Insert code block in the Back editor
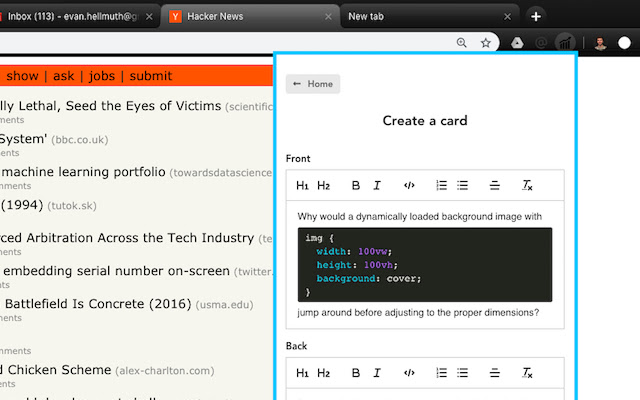The height and width of the screenshot is (400, 640). click(x=409, y=373)
